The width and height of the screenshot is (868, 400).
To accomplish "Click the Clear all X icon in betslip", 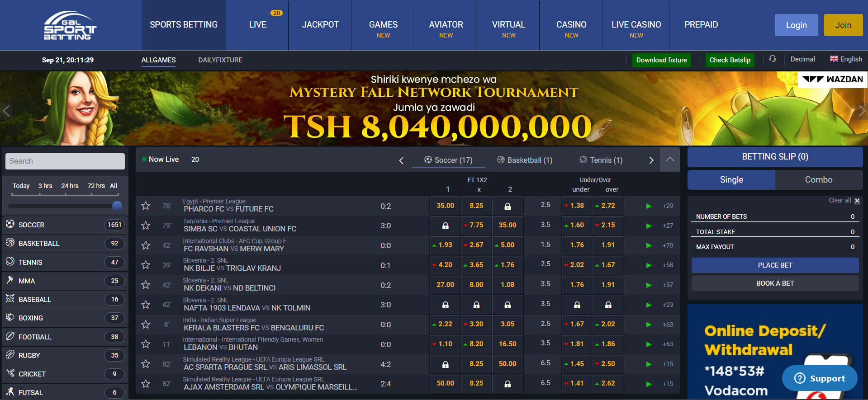I will click(857, 201).
